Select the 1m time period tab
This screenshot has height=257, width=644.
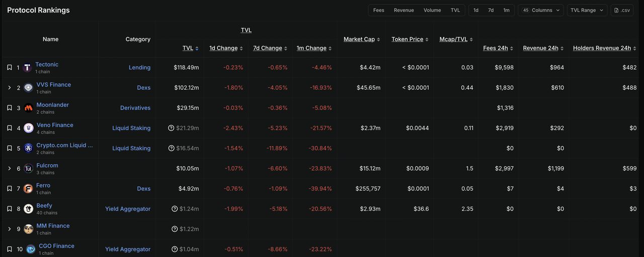506,10
